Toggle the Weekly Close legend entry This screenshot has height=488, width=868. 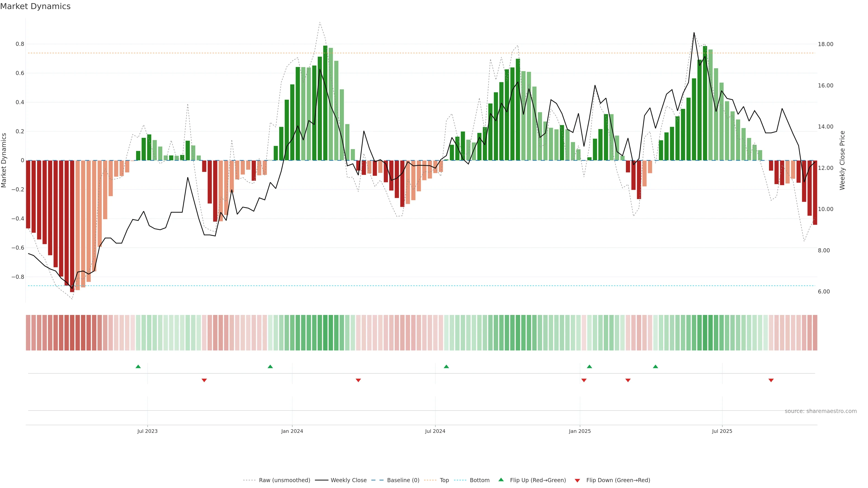click(x=348, y=480)
